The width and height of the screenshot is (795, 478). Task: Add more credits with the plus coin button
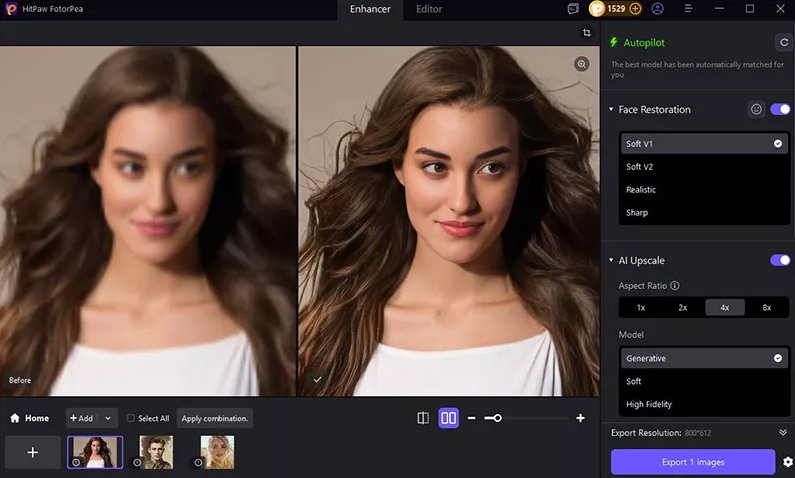635,9
